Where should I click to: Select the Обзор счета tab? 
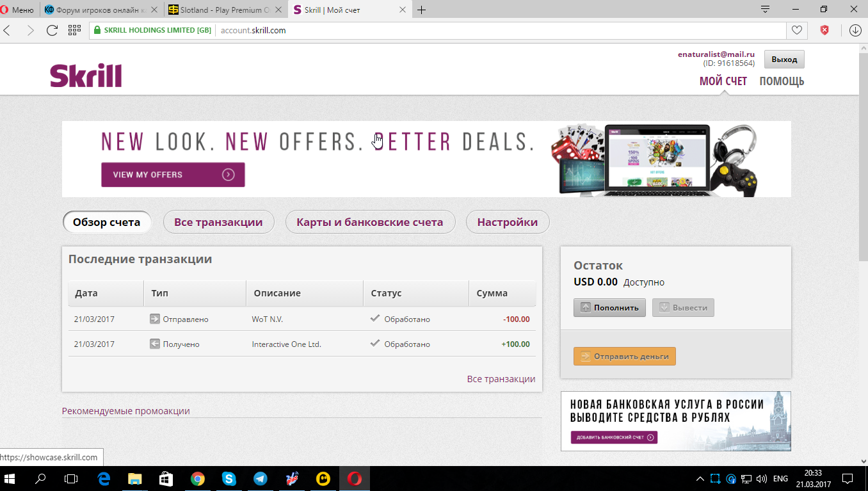[x=106, y=222]
